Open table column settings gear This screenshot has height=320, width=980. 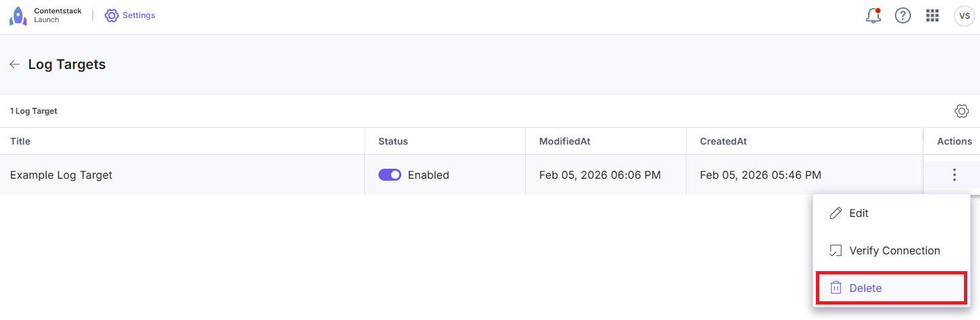pyautogui.click(x=962, y=111)
